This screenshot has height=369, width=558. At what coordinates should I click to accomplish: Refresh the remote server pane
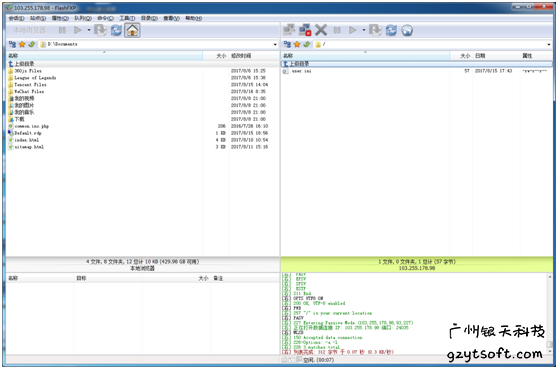click(391, 31)
